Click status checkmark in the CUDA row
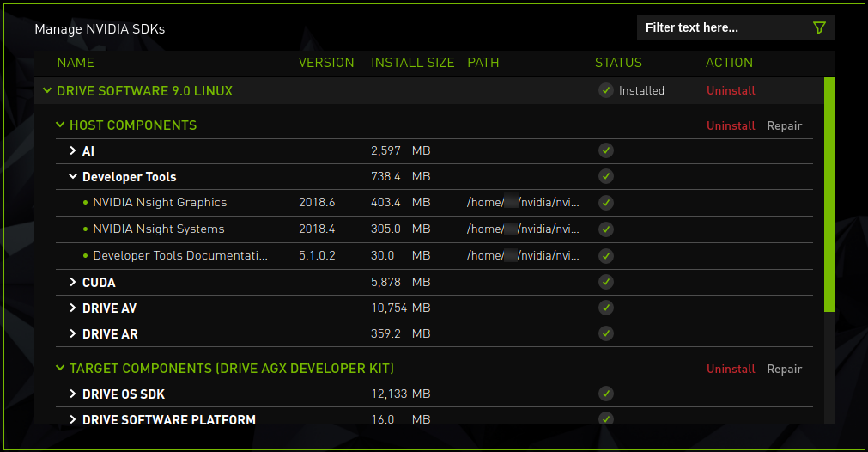 pos(606,282)
